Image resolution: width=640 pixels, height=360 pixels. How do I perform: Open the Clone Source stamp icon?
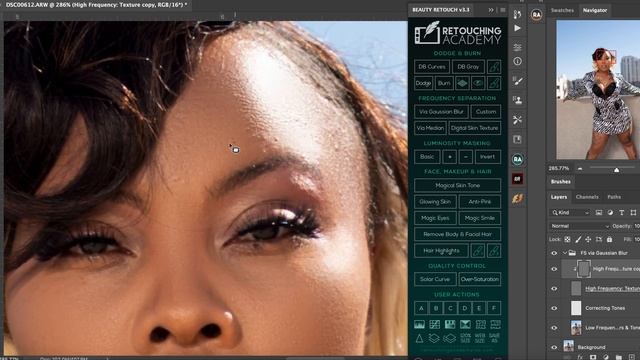pos(518,100)
